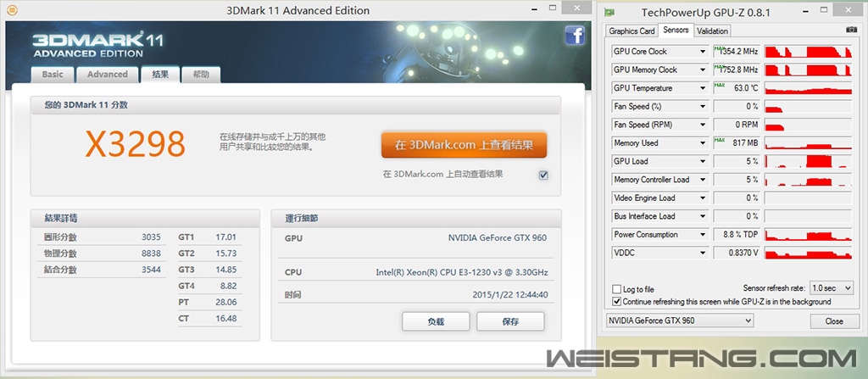Click the Intel Xeon E3-1230 v3 CPU text
Screen dimensions: 868x379
point(462,273)
